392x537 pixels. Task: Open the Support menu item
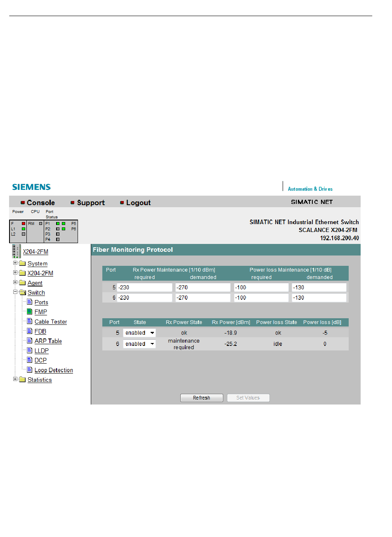[90, 203]
